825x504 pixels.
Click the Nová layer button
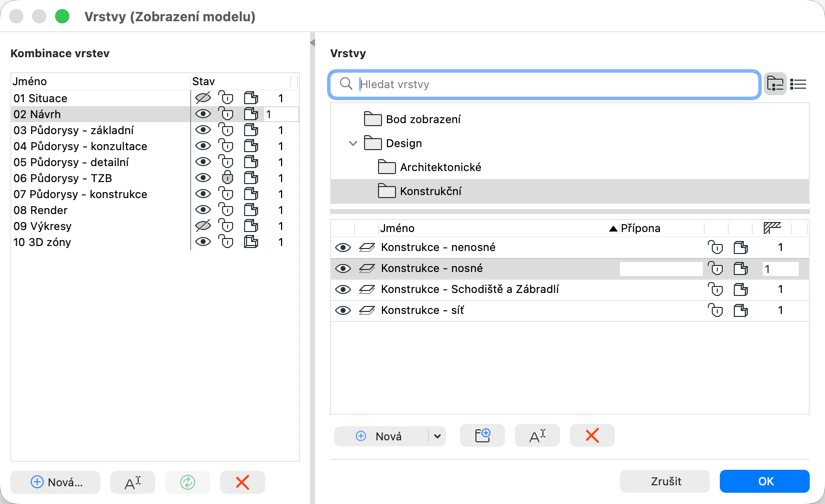(381, 436)
